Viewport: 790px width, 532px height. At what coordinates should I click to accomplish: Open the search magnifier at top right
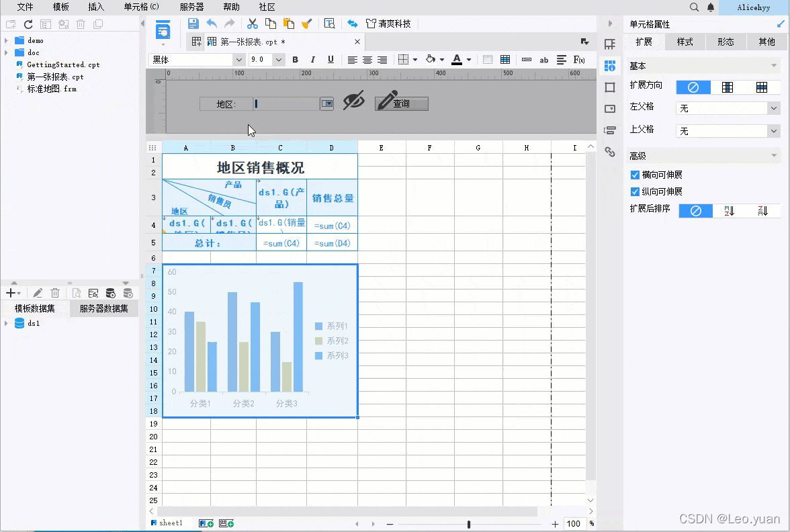(694, 7)
